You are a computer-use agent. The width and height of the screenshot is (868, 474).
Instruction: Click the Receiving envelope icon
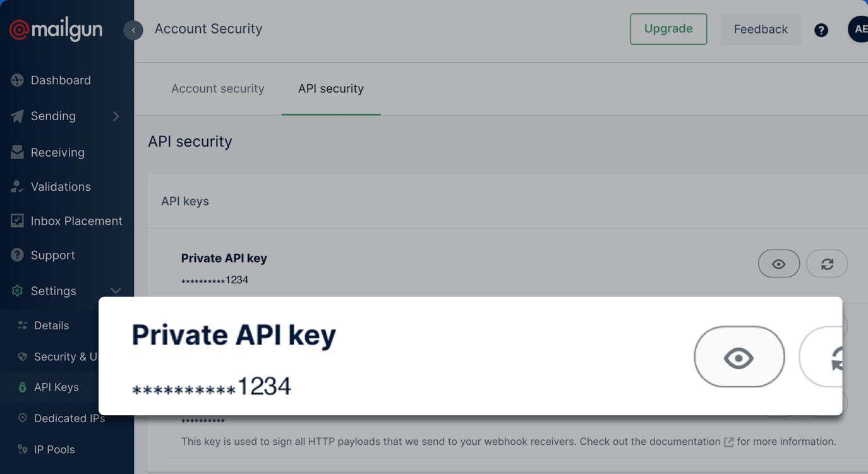(18, 152)
